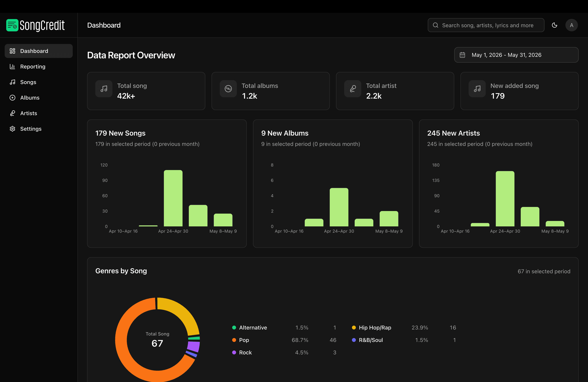
Task: Click the '179 New Songs' heading
Action: 120,133
